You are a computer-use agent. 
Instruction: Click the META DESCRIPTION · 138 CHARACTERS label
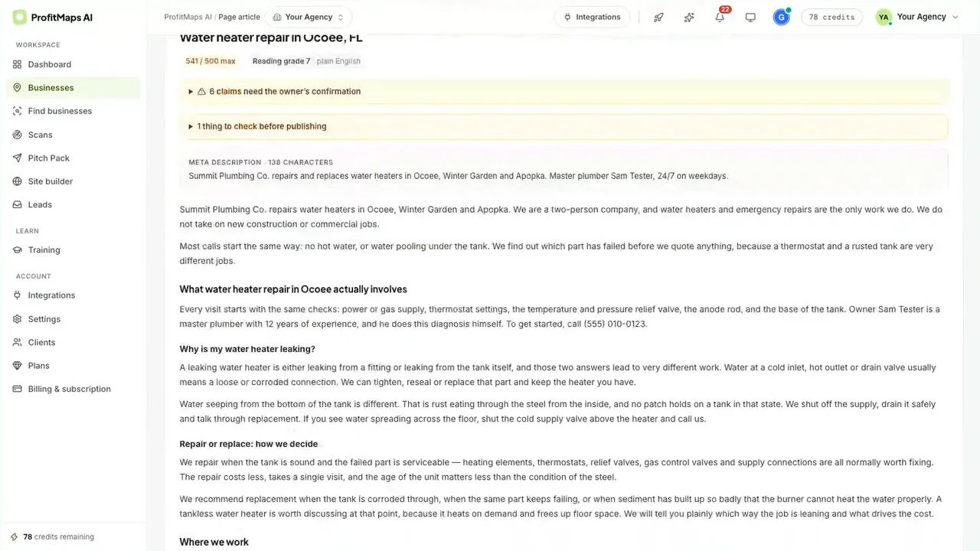(x=260, y=162)
